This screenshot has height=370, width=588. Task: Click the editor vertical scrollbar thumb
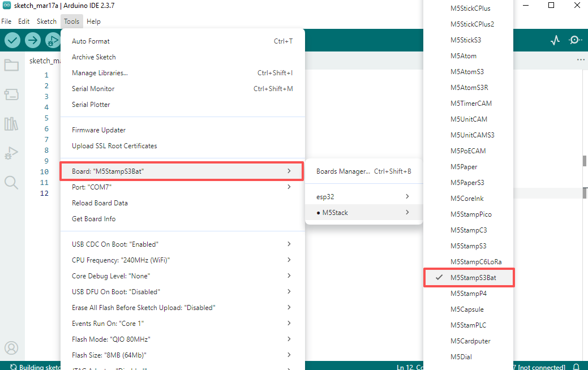(585, 161)
